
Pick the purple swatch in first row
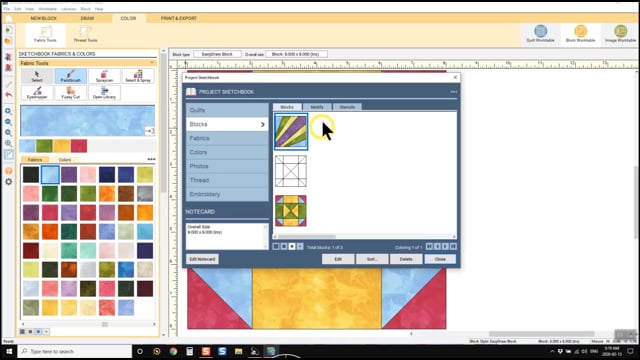[x=69, y=175]
